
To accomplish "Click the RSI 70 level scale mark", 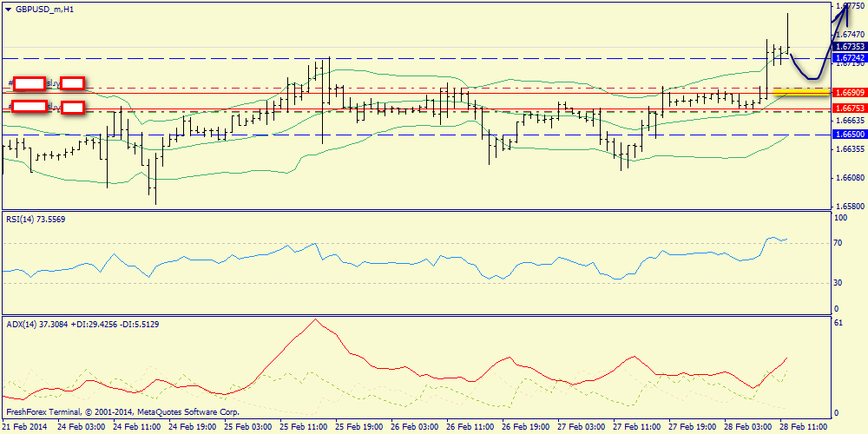I will pos(839,244).
